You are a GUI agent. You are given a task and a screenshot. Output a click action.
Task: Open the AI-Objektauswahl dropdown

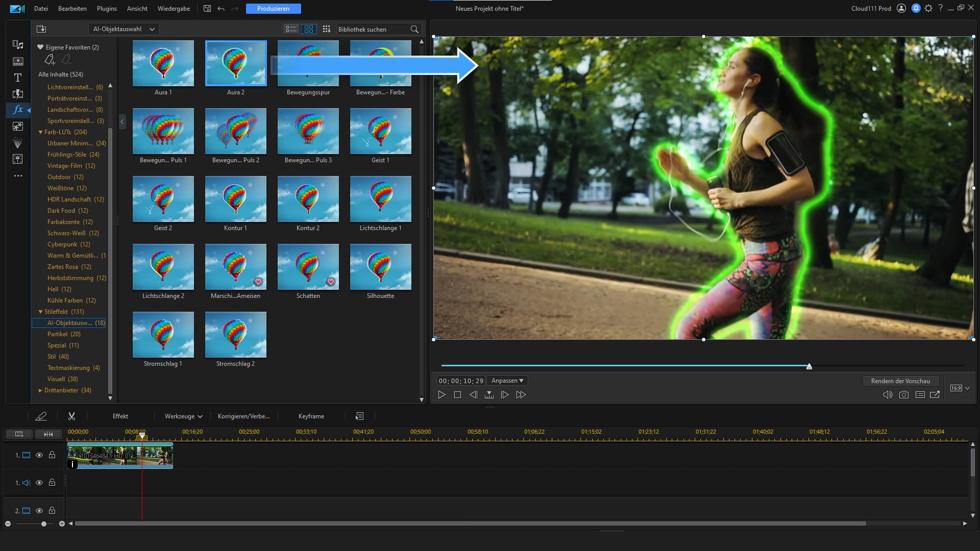(124, 29)
